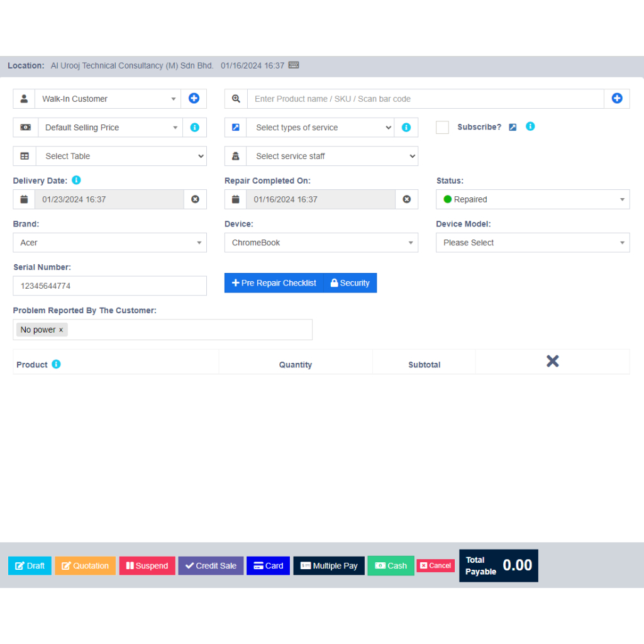Click the Serial Number input field
Screen dimensions: 644x644
click(109, 286)
